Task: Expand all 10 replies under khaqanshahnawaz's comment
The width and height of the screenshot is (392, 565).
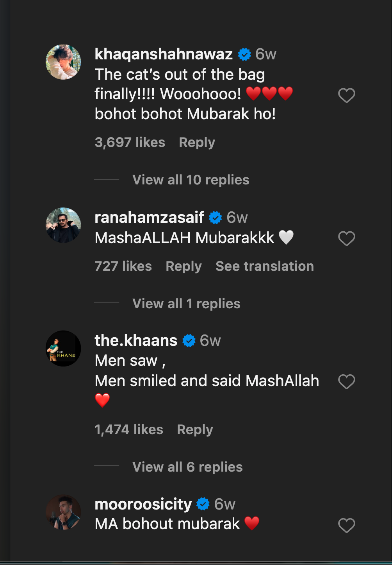Action: coord(191,179)
